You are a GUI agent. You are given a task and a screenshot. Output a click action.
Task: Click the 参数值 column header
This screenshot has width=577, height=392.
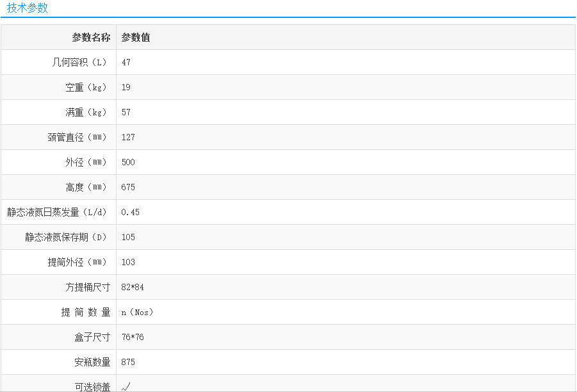tap(136, 38)
